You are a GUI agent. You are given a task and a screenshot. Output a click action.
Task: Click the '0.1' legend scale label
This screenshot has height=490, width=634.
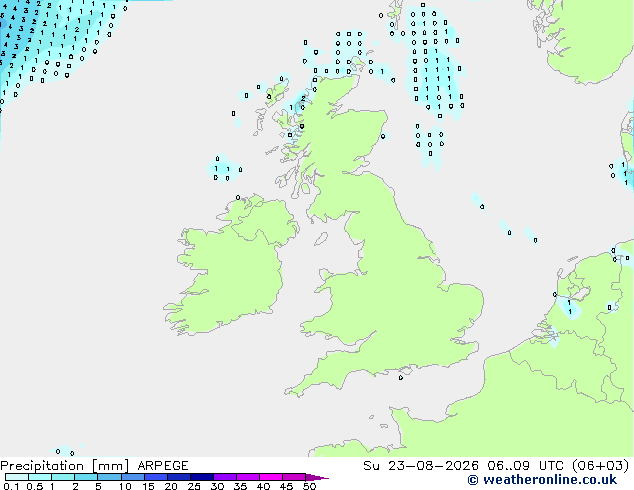point(11,486)
